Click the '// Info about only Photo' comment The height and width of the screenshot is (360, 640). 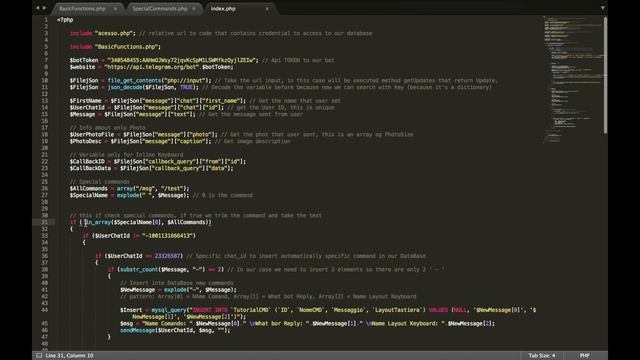pyautogui.click(x=107, y=128)
